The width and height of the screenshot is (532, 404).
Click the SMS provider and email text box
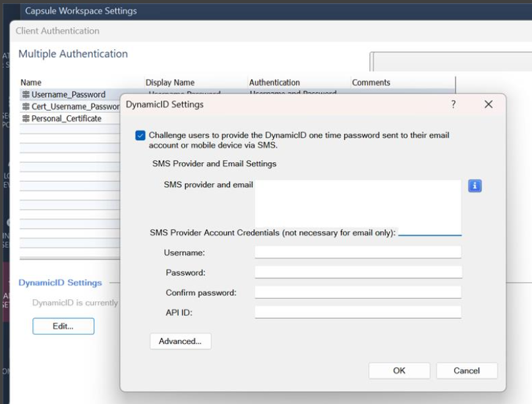pos(358,207)
